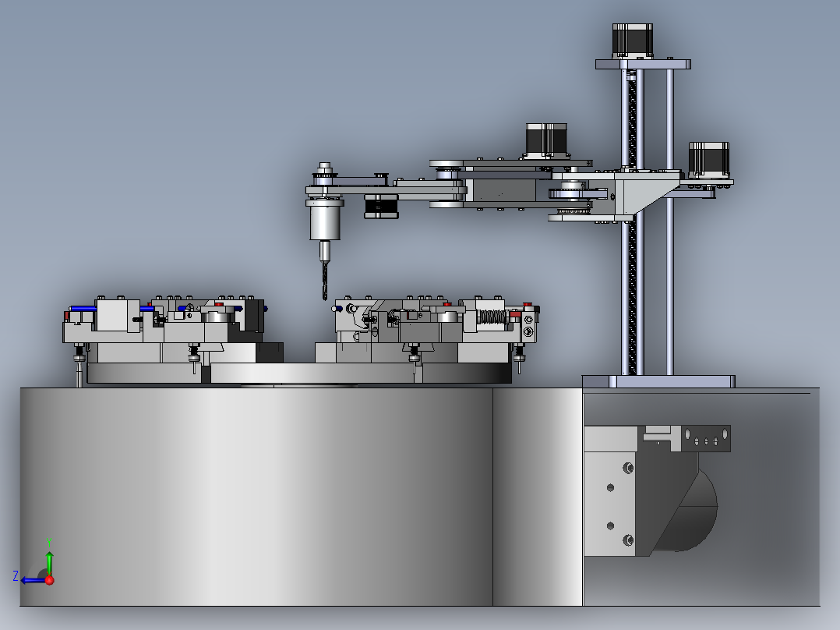Click the blue Z axis arrow of the triad
Viewport: 840px width, 630px height.
tap(34, 581)
